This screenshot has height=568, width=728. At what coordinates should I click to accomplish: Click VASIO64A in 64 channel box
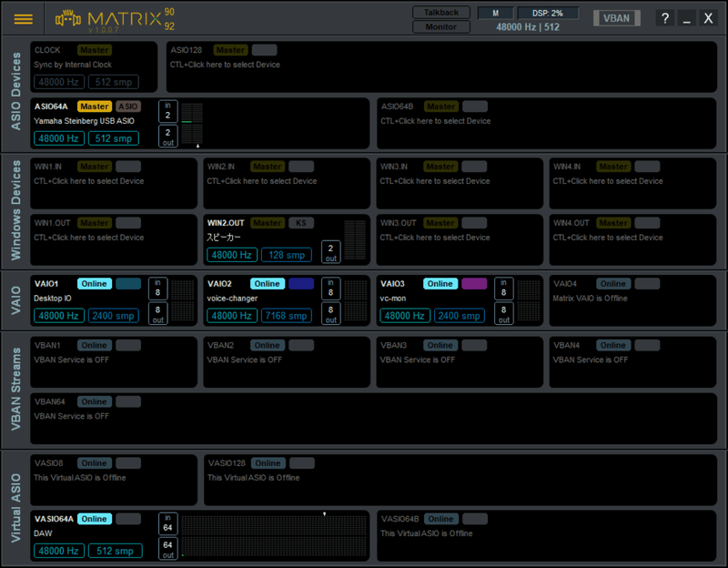pyautogui.click(x=167, y=523)
